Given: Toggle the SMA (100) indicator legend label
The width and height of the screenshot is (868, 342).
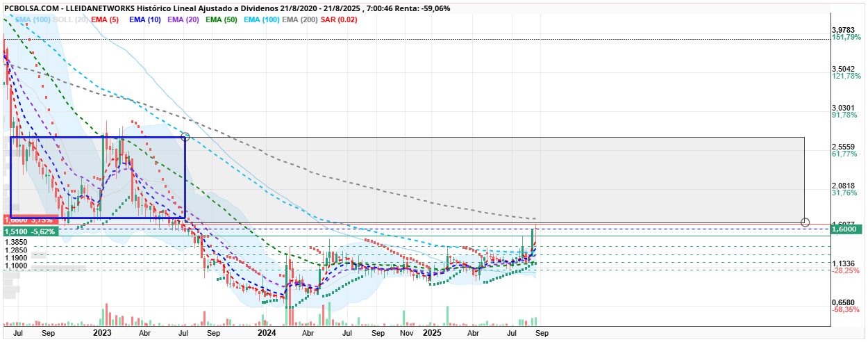Looking at the screenshot, I should (33, 19).
